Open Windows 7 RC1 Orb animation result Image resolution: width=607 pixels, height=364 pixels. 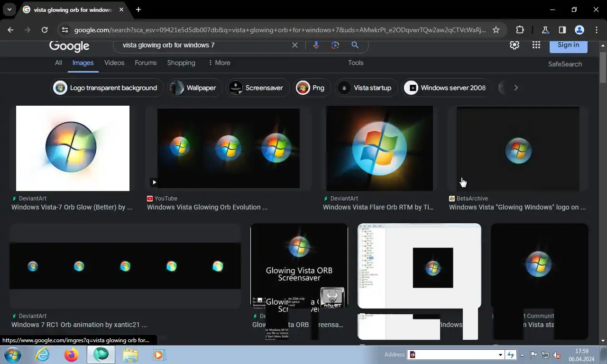coord(79,325)
